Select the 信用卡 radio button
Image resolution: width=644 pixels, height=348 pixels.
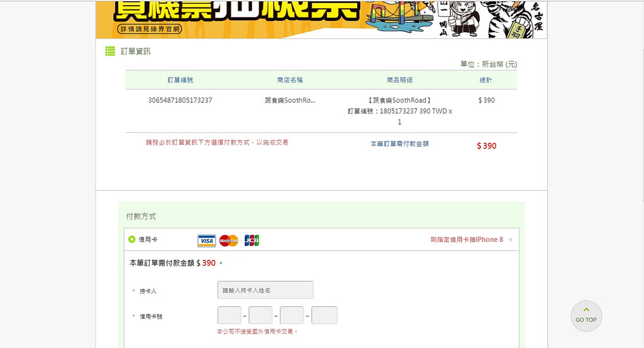132,239
